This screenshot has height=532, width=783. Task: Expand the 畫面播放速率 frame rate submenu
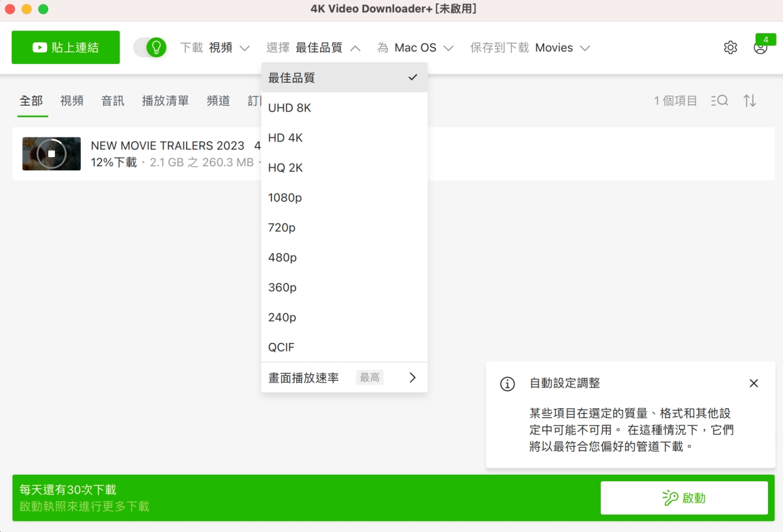point(345,377)
